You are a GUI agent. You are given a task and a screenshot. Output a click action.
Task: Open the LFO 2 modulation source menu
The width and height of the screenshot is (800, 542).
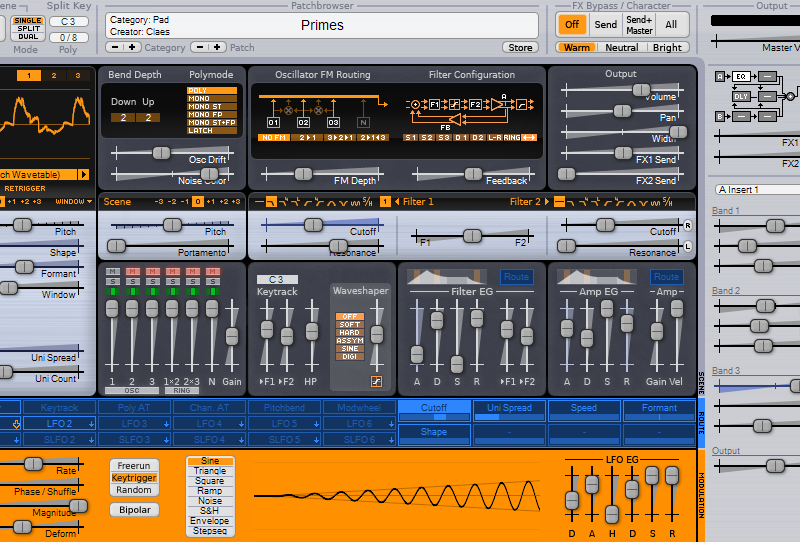point(61,424)
